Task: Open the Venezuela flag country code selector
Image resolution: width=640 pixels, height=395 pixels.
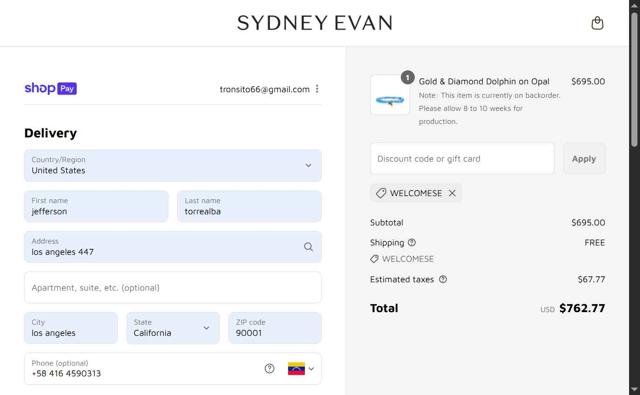Action: (x=301, y=368)
